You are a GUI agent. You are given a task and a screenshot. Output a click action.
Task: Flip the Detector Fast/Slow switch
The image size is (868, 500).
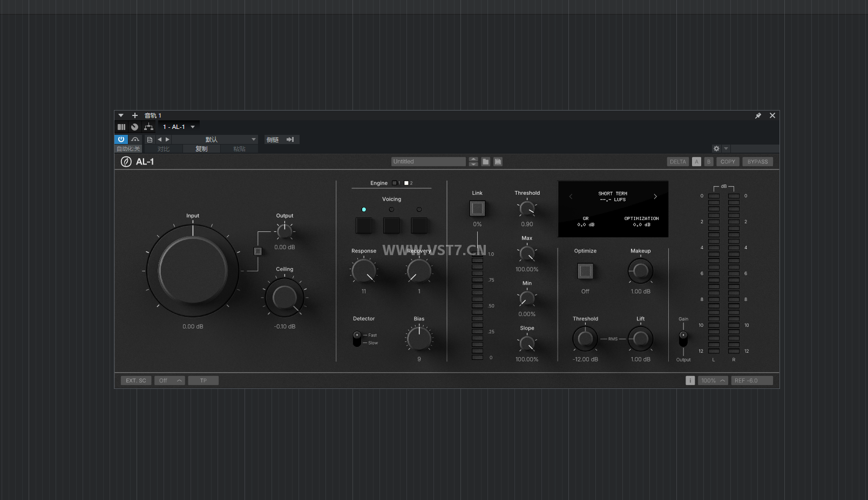pos(357,339)
